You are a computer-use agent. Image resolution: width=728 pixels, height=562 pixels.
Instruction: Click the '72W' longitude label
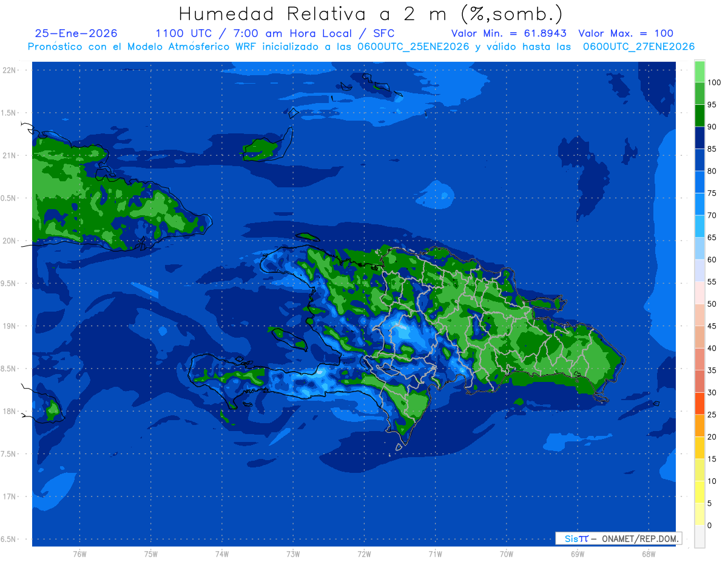[x=365, y=554]
